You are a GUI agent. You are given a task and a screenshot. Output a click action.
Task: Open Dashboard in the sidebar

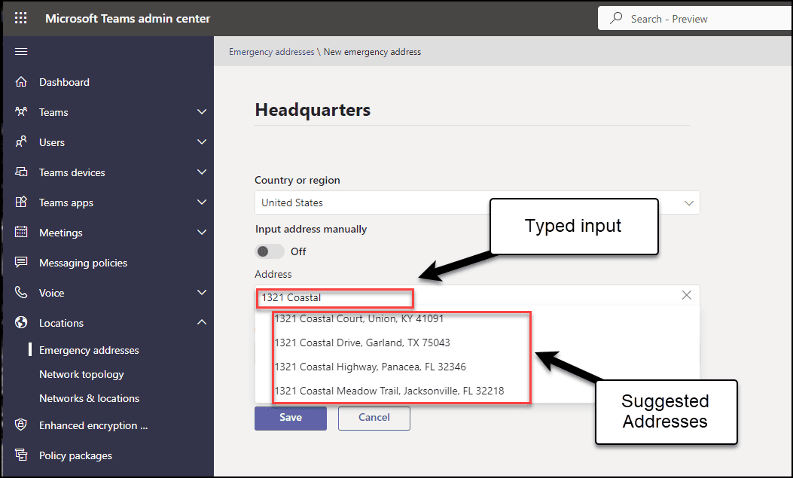tap(64, 82)
